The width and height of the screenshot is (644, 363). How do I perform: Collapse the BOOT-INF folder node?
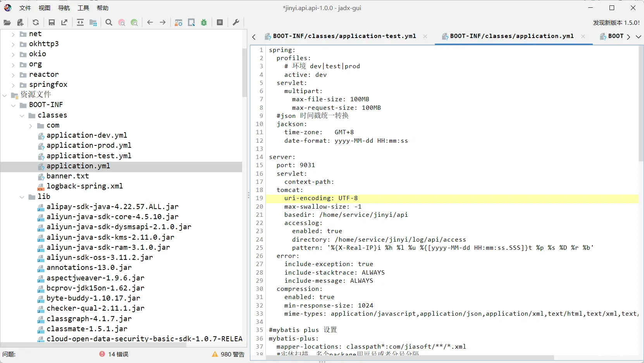coord(13,105)
